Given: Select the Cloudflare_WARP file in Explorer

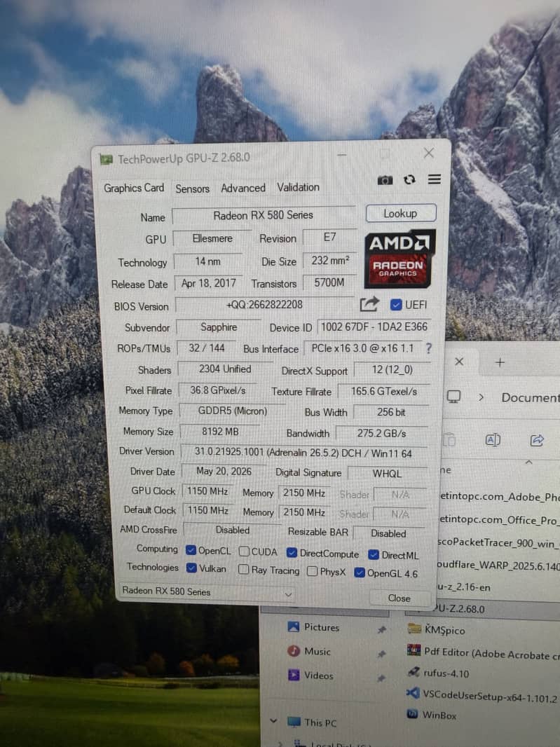Looking at the screenshot, I should [x=498, y=566].
